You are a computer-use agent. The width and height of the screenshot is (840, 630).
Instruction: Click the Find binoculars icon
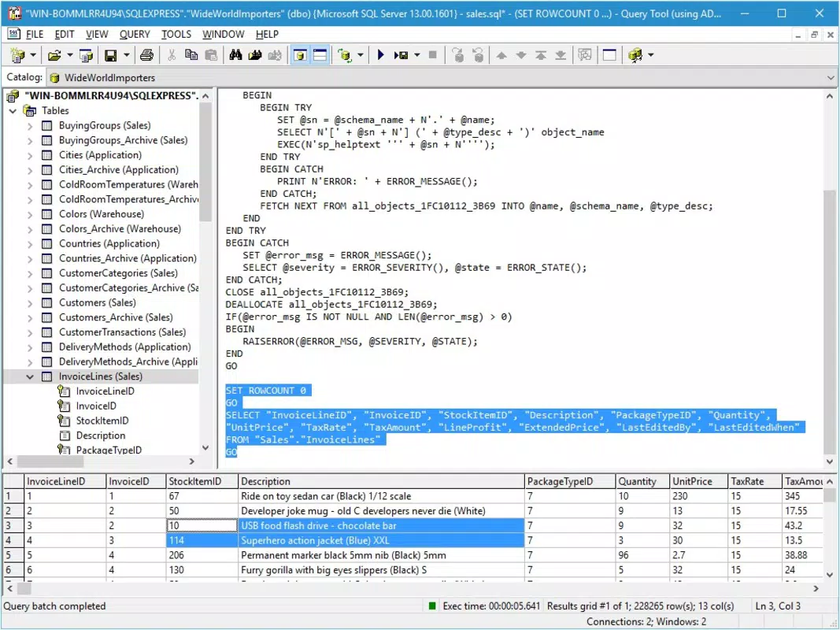[235, 55]
